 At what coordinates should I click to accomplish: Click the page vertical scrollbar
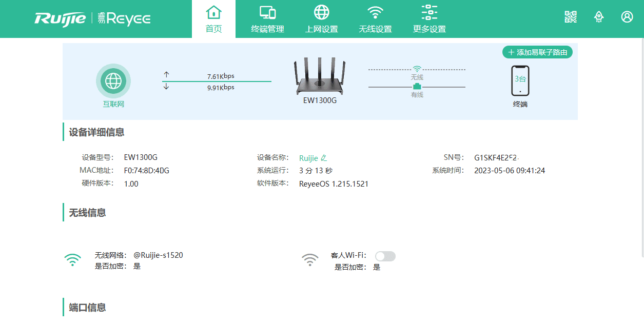[642, 149]
